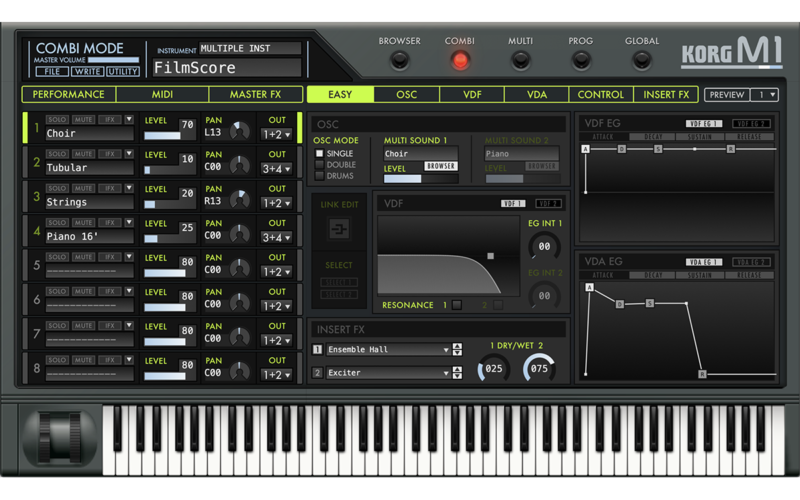The image size is (800, 500).
Task: Open the Preview number dropdown
Action: [x=765, y=95]
